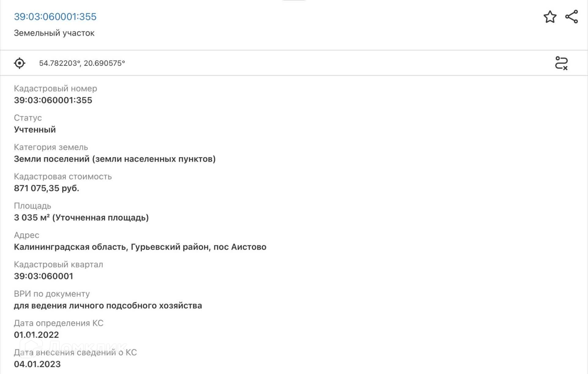
Task: Click the address Калининградская область, Гурьевский район
Action: point(140,247)
